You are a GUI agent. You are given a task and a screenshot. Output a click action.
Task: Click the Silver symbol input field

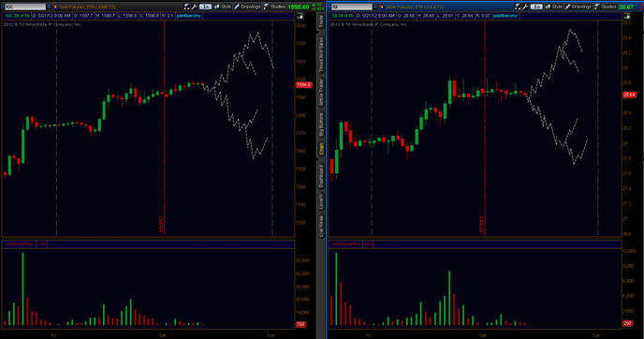tap(352, 7)
